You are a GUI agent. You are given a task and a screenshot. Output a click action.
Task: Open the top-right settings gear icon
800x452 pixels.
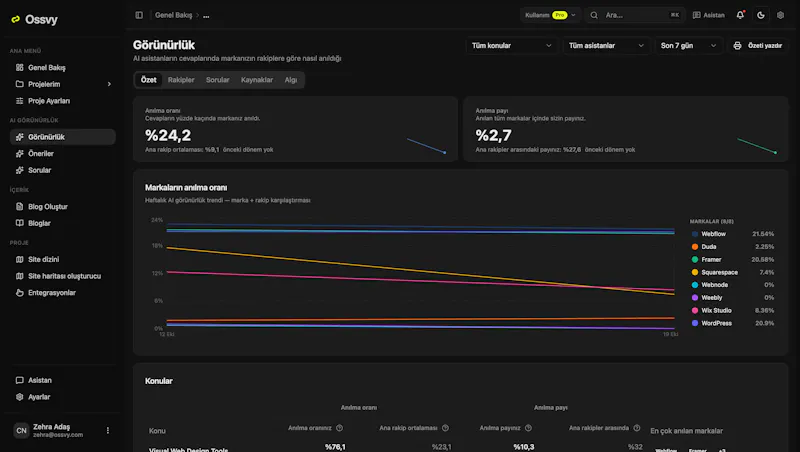(x=780, y=15)
